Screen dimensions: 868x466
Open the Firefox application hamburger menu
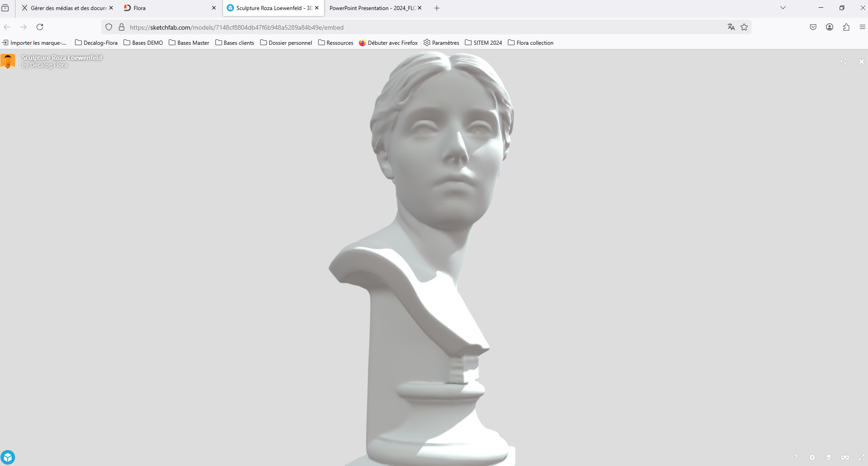862,27
